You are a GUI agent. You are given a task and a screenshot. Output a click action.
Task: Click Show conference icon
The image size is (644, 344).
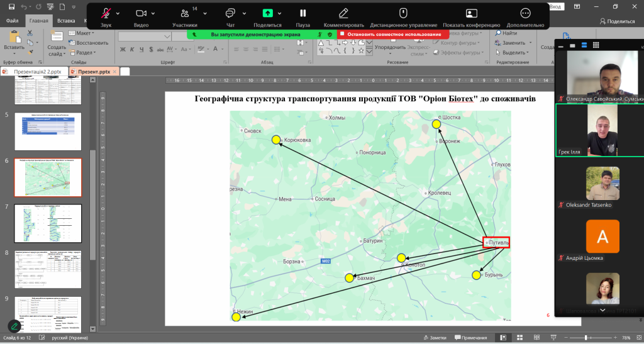pos(472,14)
